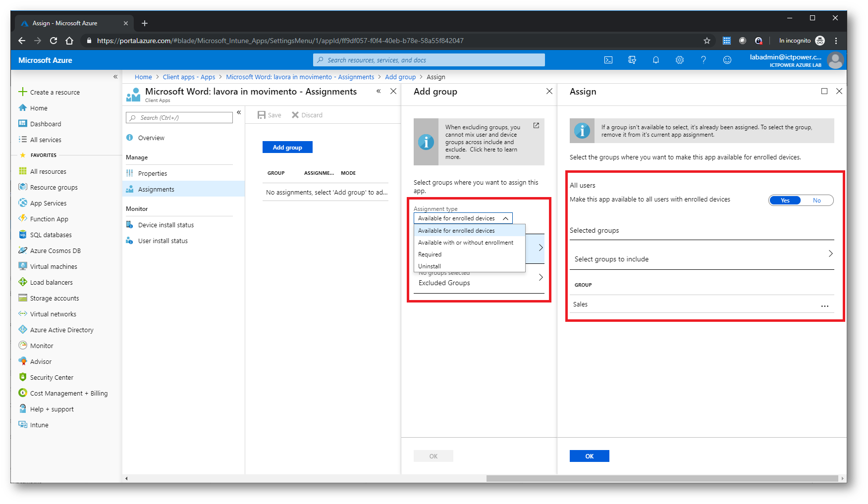Choose Available with or without enrollment
The image size is (868, 504).
(470, 243)
